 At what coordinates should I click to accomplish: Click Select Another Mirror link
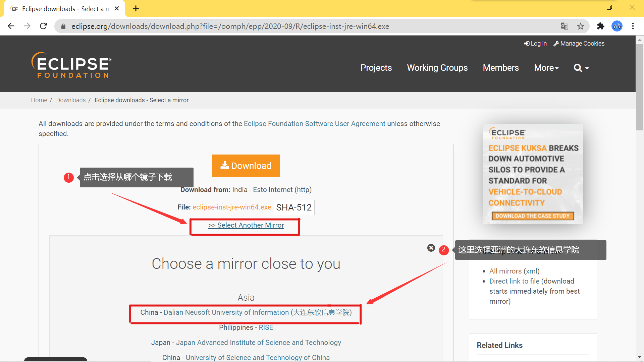[246, 225]
